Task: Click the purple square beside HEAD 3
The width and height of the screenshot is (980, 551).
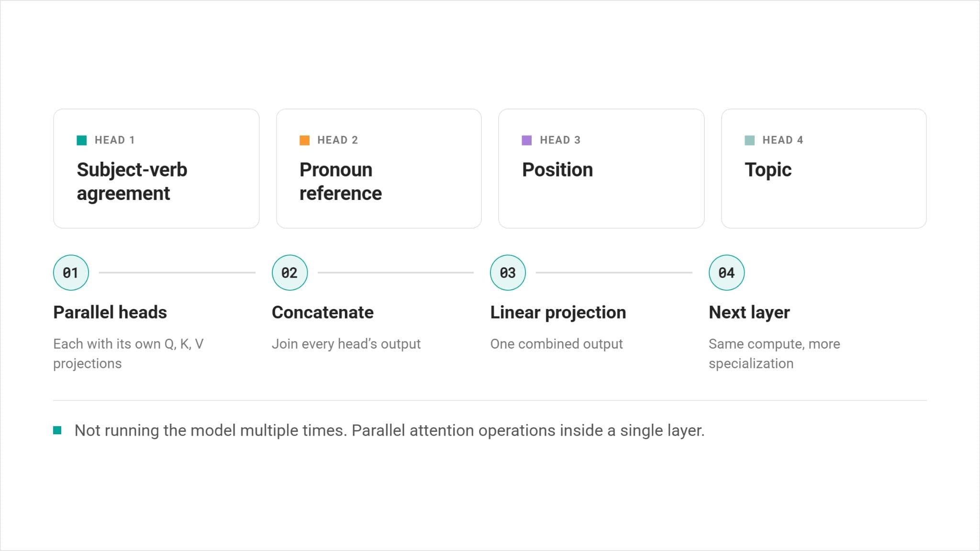Action: [x=527, y=140]
